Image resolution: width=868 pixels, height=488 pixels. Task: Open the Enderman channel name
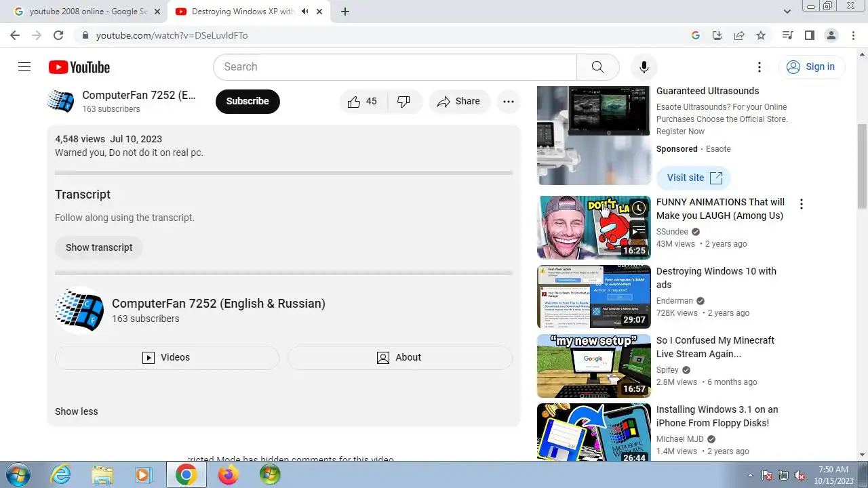coord(675,301)
